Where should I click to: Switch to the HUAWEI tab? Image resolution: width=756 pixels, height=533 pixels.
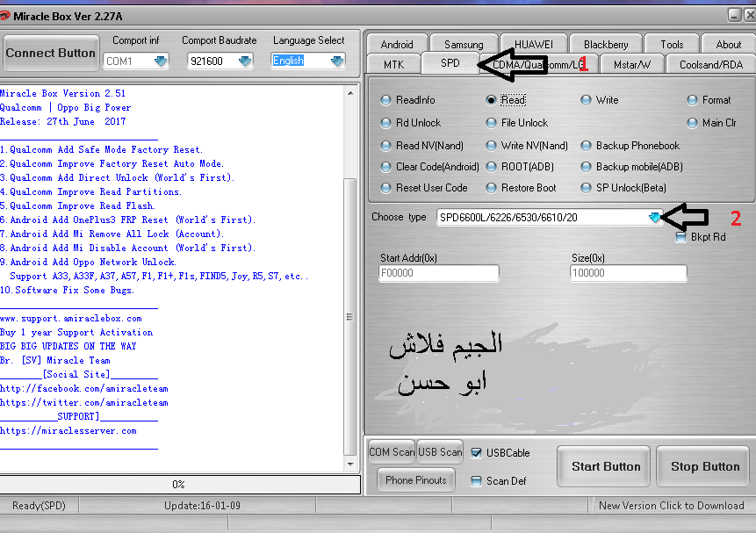click(x=534, y=45)
